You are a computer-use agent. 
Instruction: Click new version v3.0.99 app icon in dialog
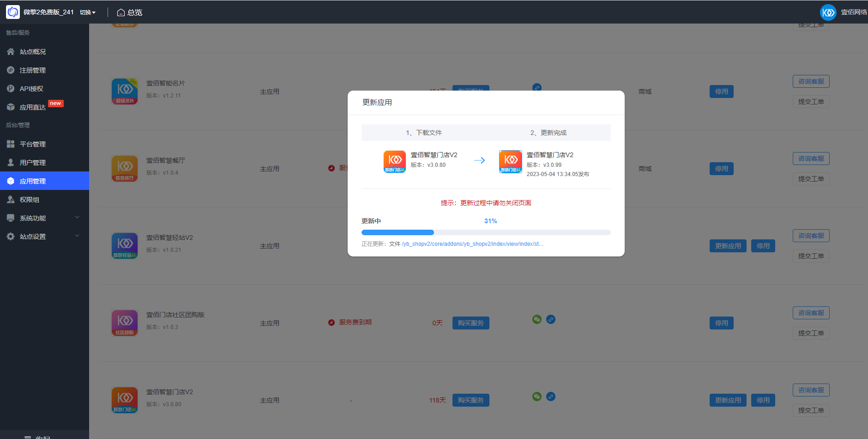click(x=511, y=162)
